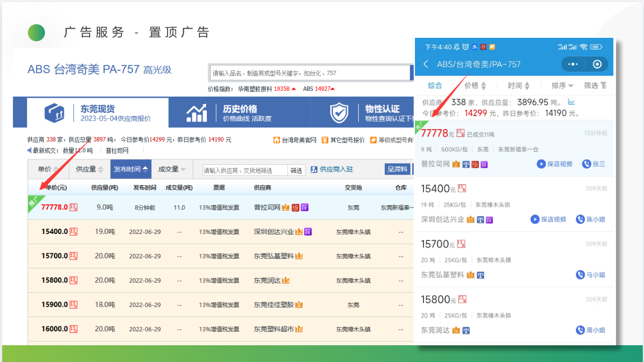644x362 pixels.
Task: Switch to the 历史价格 tab
Action: [239, 112]
